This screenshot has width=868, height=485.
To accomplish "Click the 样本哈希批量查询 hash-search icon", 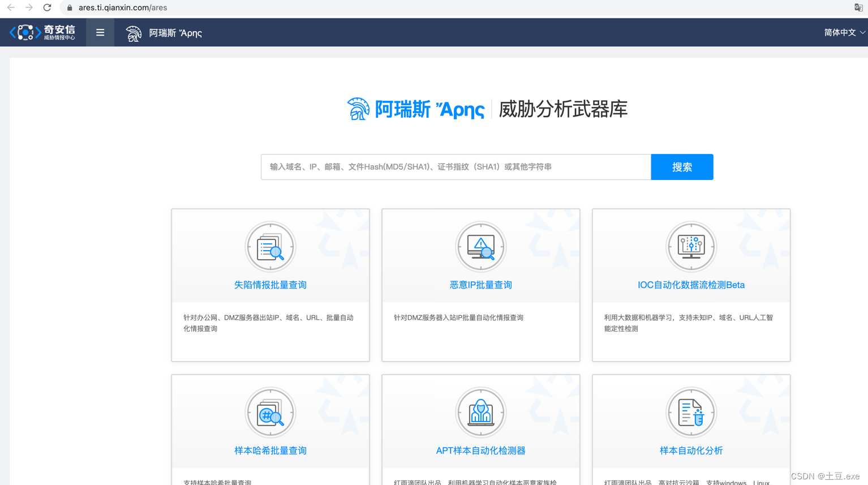I will (x=270, y=413).
